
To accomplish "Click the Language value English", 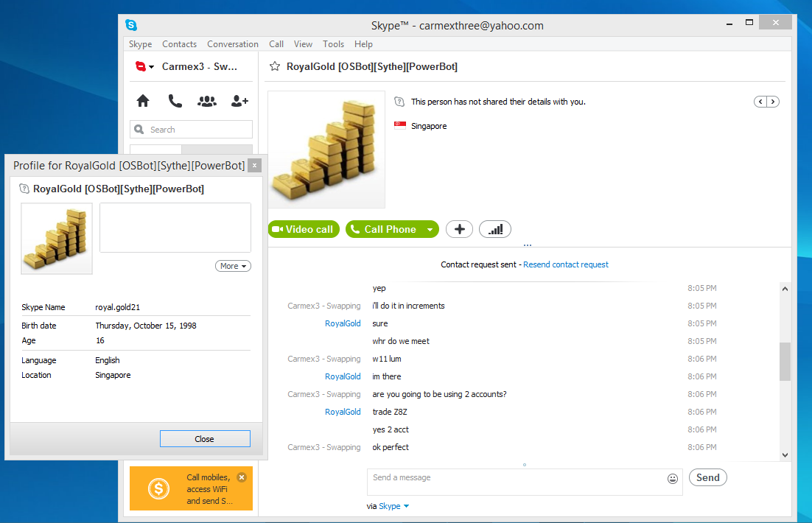I will click(107, 360).
